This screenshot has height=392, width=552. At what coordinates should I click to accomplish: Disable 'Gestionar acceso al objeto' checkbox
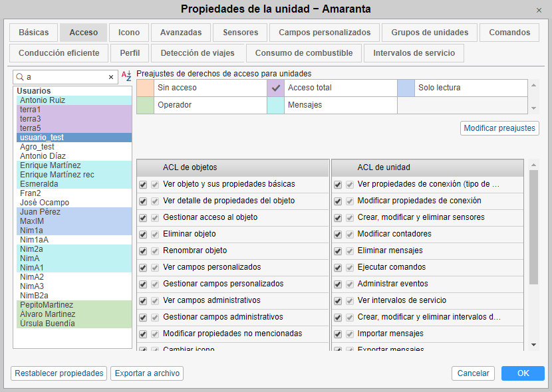pyautogui.click(x=143, y=217)
